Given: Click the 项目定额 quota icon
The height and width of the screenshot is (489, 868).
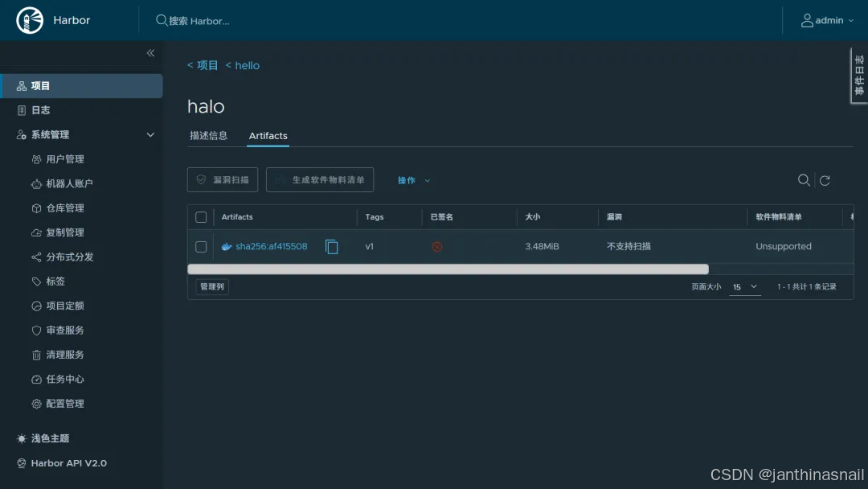Looking at the screenshot, I should point(36,306).
